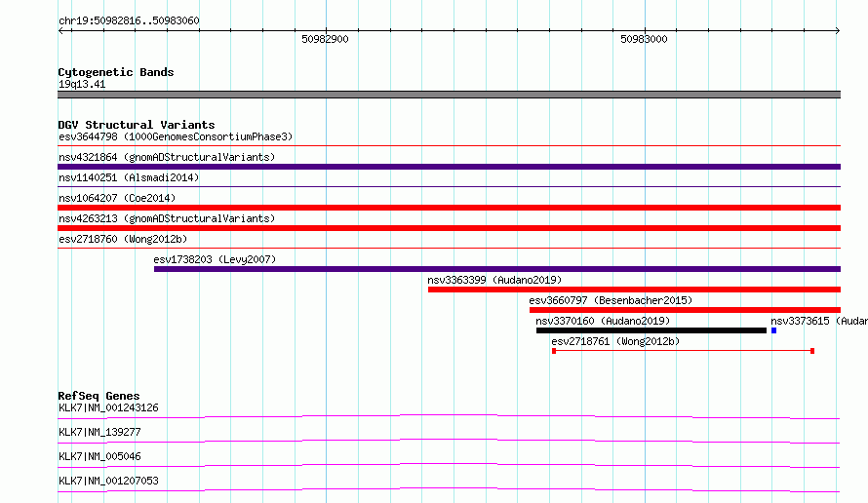This screenshot has width=868, height=503.
Task: Select the purple nsv4321864 variant bar
Action: (x=449, y=167)
